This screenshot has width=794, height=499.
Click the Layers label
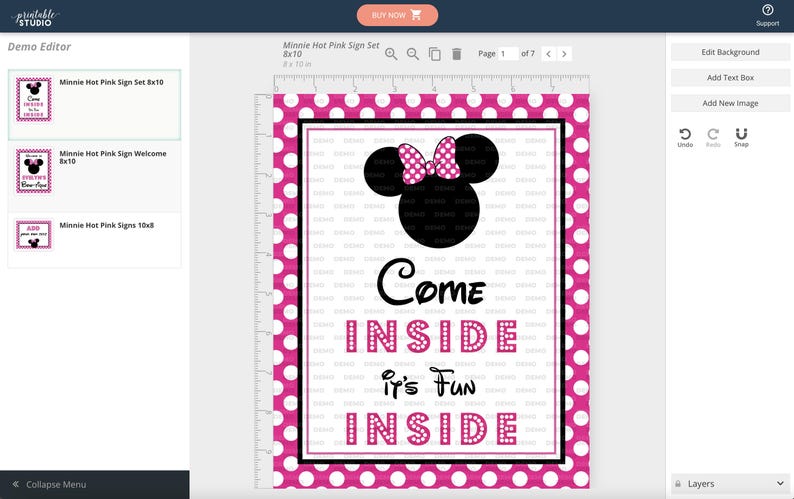pyautogui.click(x=701, y=484)
